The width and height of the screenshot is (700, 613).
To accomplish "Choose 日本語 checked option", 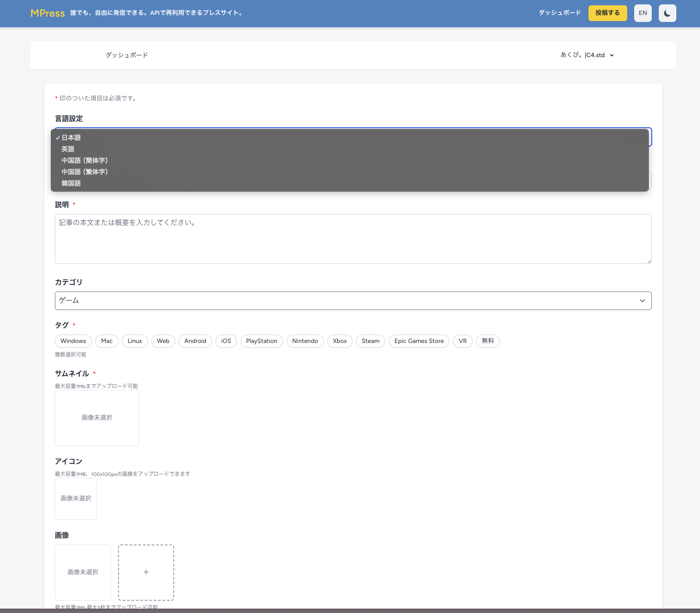I will pos(71,138).
